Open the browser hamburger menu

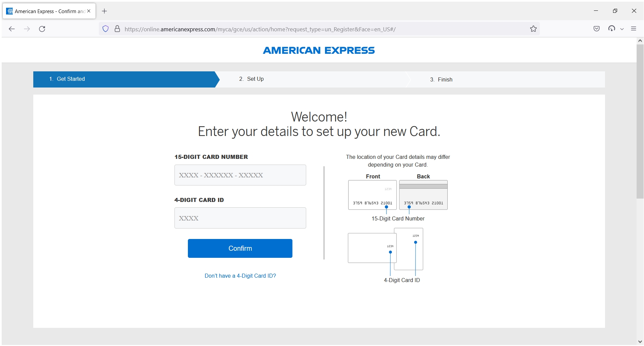tap(634, 29)
